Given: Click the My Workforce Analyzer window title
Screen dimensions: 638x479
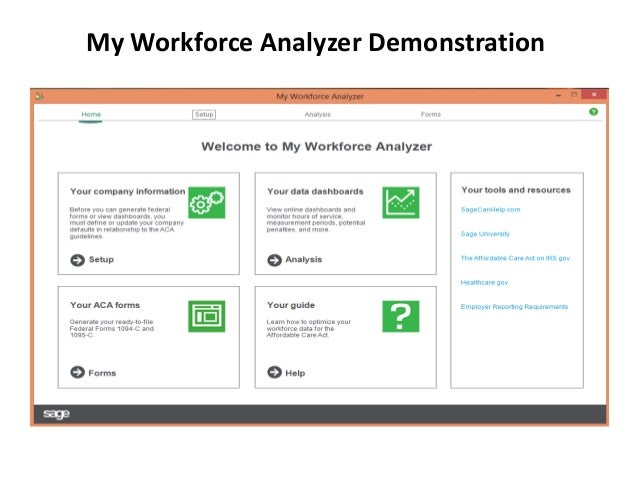Looking at the screenshot, I should (320, 96).
